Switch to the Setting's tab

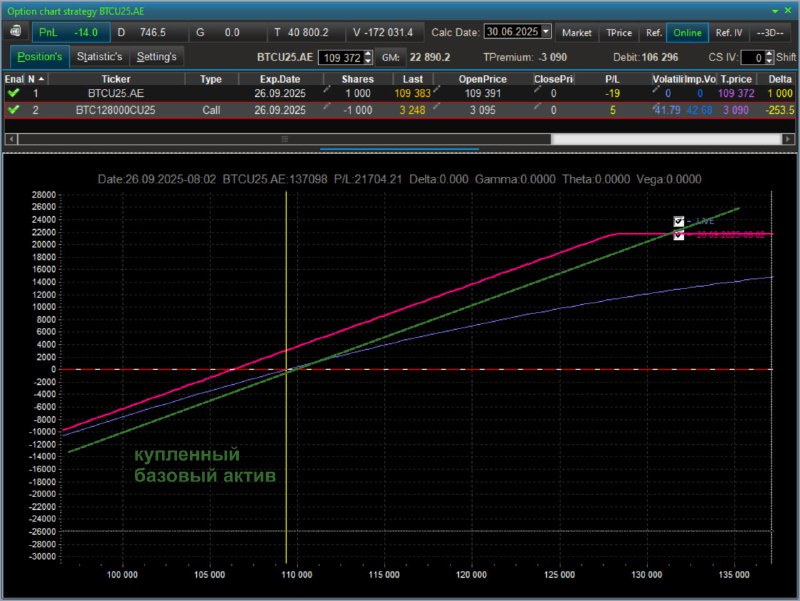click(x=157, y=57)
